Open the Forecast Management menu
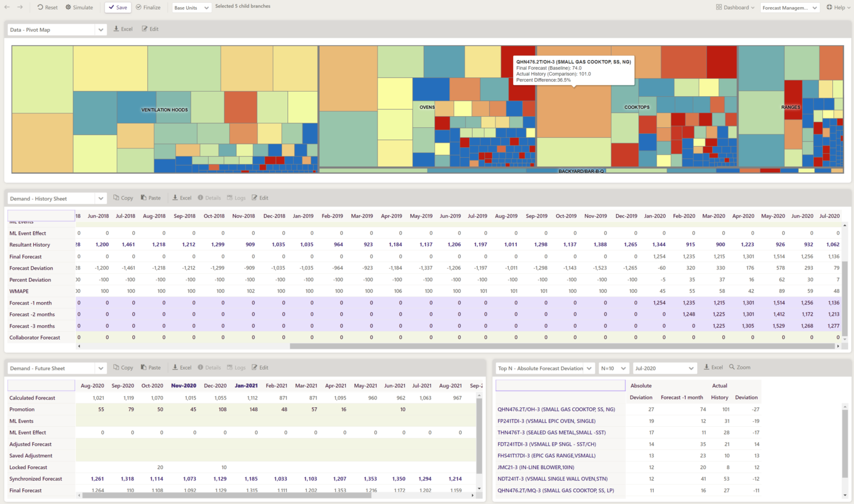 point(790,7)
